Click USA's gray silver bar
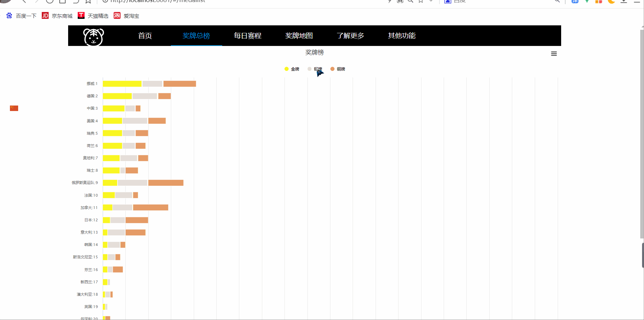This screenshot has width=644, height=320. (x=135, y=121)
